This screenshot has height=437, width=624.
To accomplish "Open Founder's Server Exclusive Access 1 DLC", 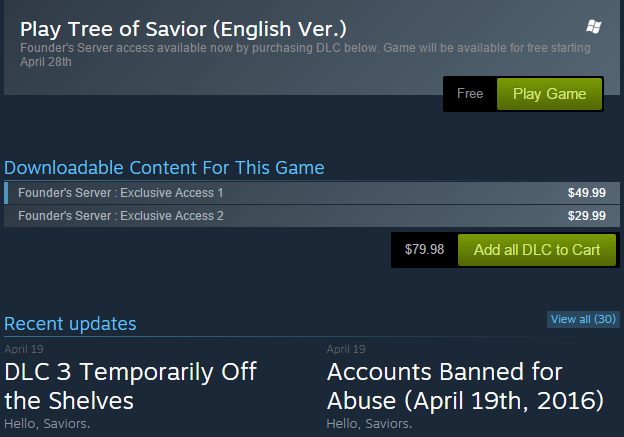I will (120, 192).
